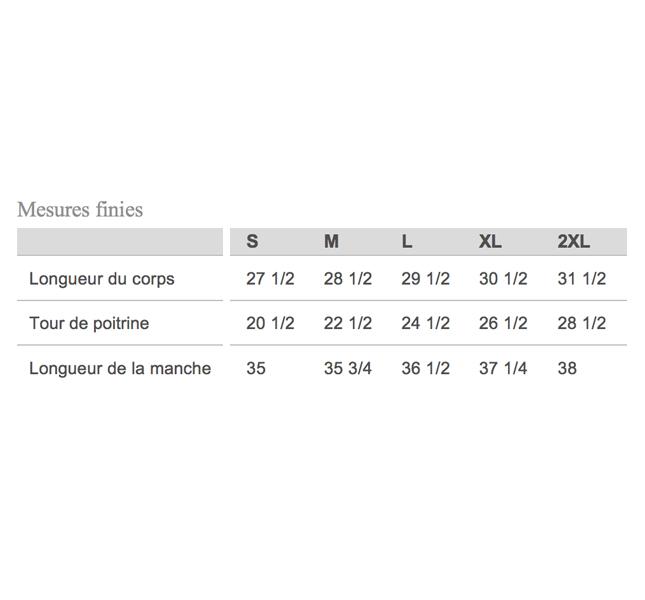This screenshot has width=645, height=600.
Task: Click sleeve length 38 under 2XL
Action: tap(567, 369)
